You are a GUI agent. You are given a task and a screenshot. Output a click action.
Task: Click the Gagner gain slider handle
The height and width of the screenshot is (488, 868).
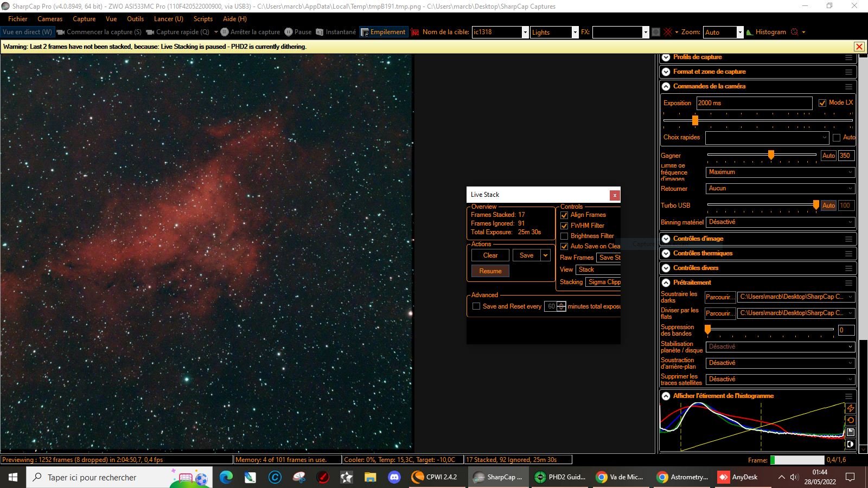coord(771,155)
